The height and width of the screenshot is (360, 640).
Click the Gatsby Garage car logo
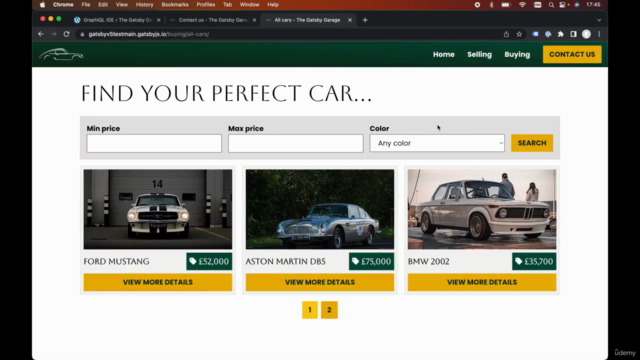[x=61, y=54]
